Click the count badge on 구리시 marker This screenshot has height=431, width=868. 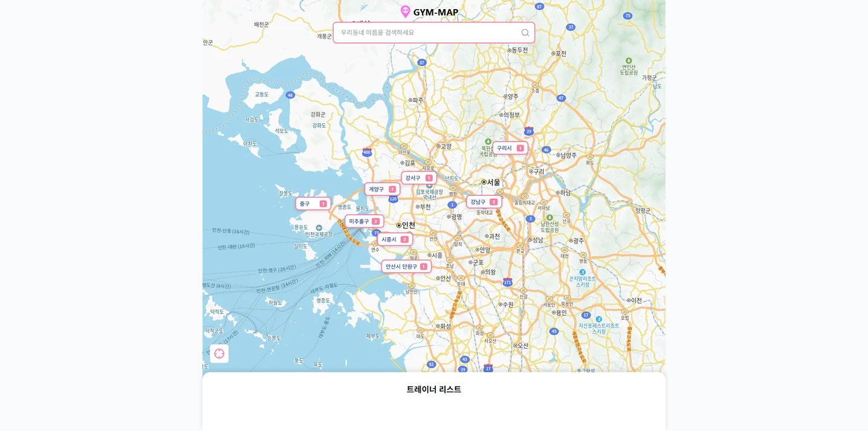coord(520,147)
